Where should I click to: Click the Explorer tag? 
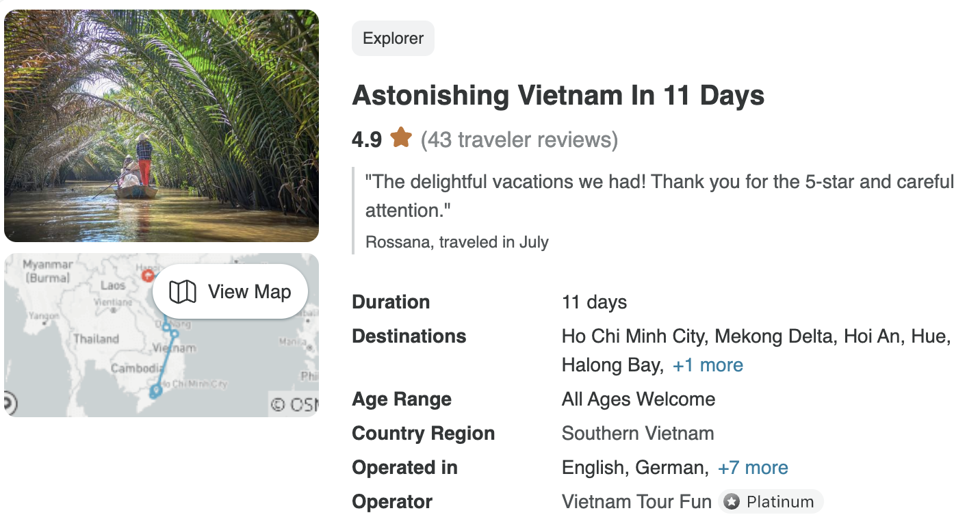coord(393,38)
